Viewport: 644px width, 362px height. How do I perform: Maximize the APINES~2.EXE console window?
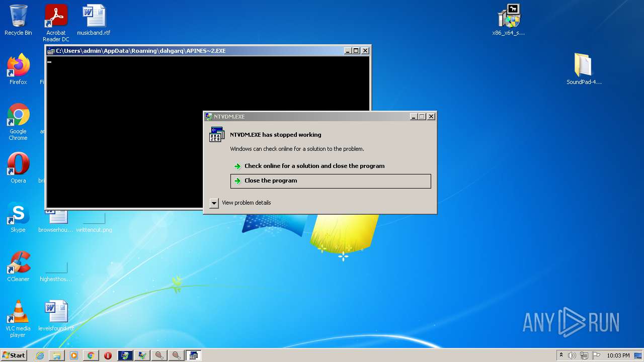[x=356, y=51]
